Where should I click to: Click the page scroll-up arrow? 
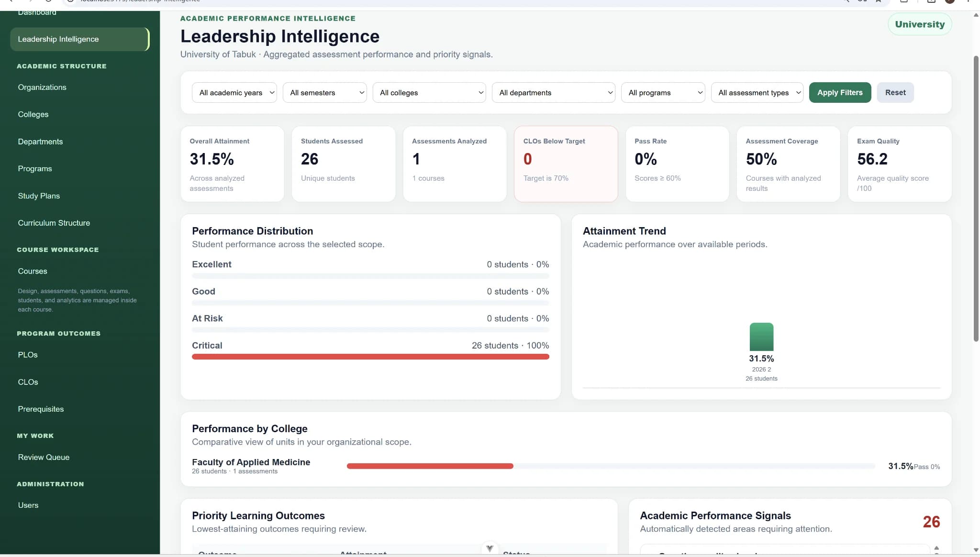coord(976,15)
